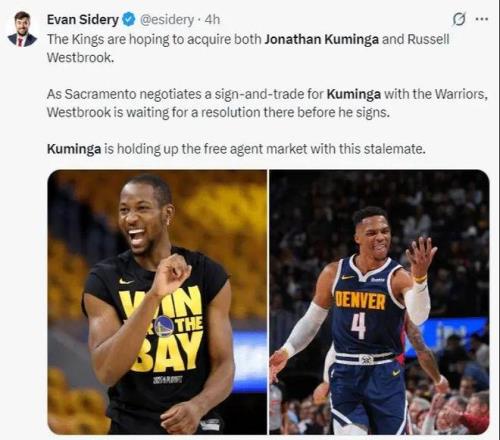The image size is (500, 440).
Task: Open the left photo of the Win the Bay shirt
Action: [x=157, y=302]
